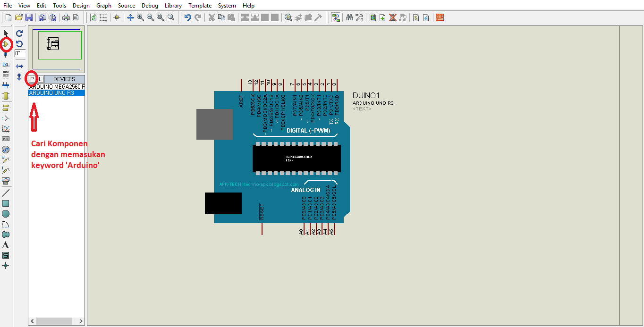This screenshot has height=327, width=644.
Task: Select Buses mode tool
Action: pyautogui.click(x=6, y=85)
